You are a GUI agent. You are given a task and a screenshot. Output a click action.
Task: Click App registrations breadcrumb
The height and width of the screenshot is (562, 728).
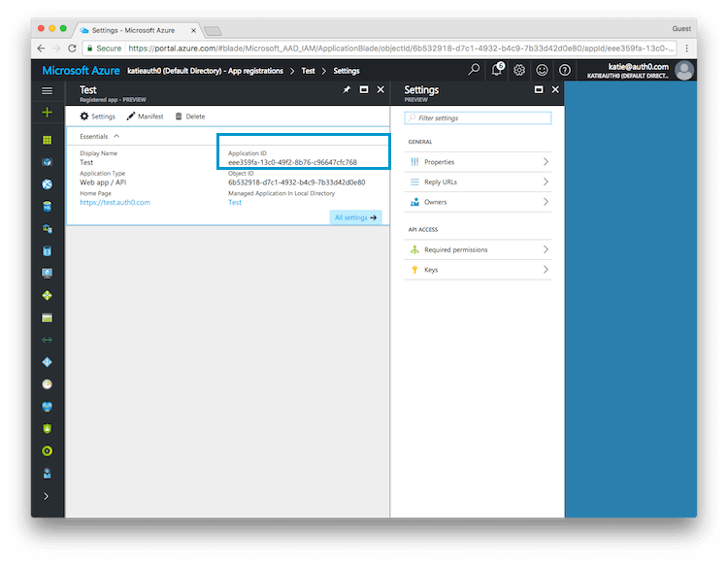coord(205,71)
